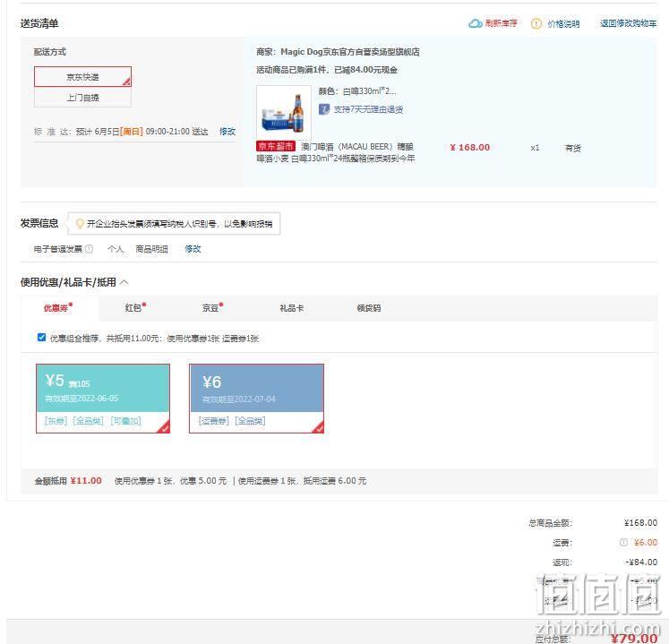Click the merchant name Magic Dog京东官方自营卖场型旗舰店
669x644 pixels.
(350, 52)
